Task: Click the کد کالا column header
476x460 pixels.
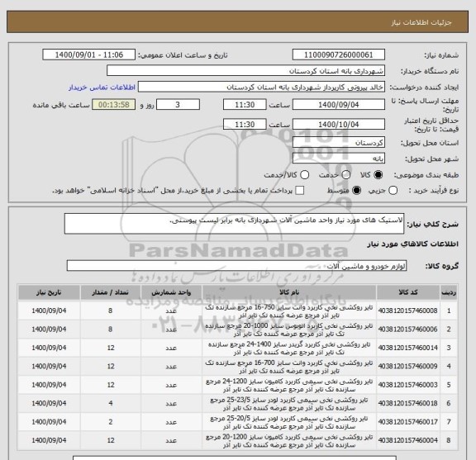Action: (x=408, y=292)
